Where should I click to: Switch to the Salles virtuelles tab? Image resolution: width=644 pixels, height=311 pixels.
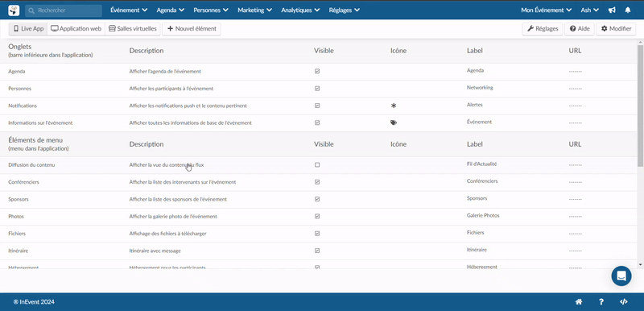point(133,29)
